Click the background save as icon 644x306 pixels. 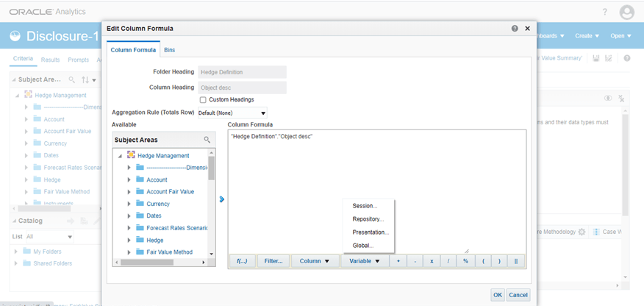tap(609, 58)
